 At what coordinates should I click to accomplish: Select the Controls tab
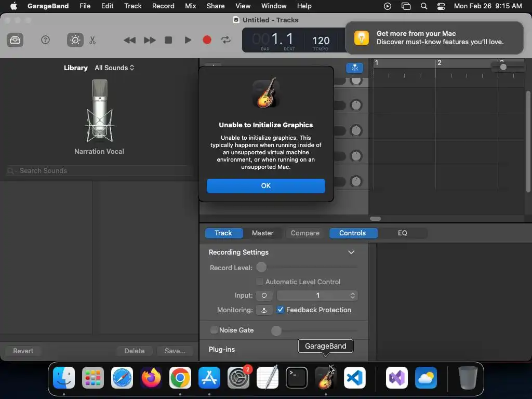pos(353,233)
